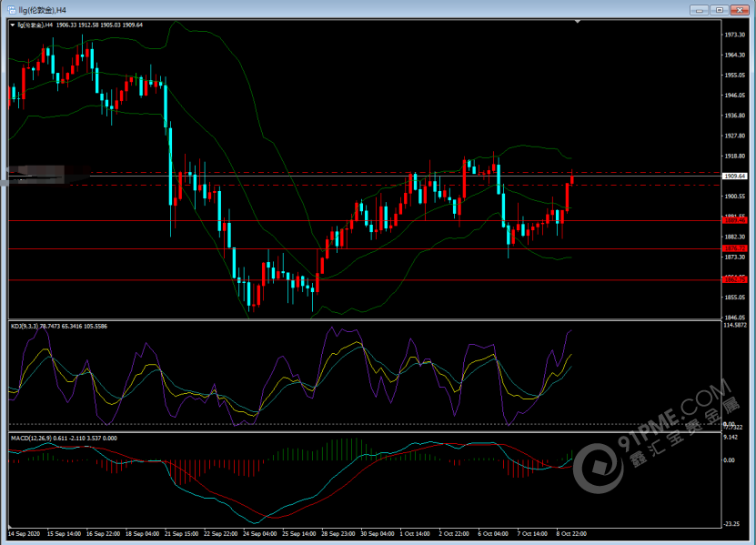Click the 24 Sep 04:00 time label

coord(260,534)
